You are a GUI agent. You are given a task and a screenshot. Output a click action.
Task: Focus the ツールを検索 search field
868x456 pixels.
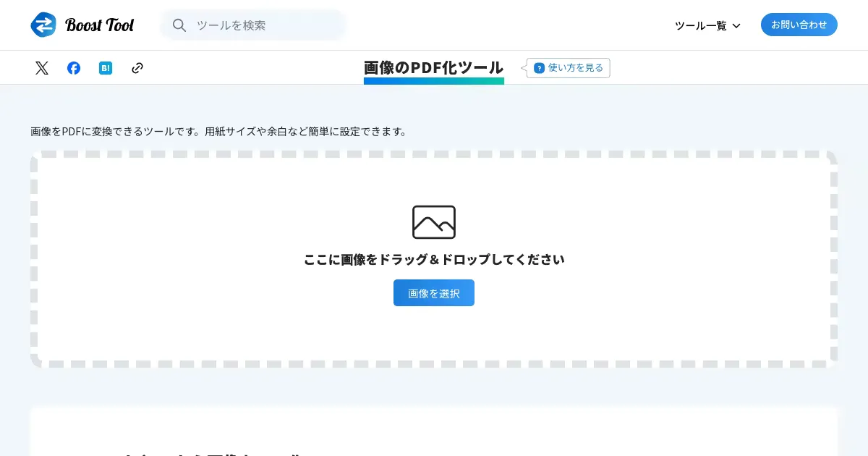click(x=253, y=25)
